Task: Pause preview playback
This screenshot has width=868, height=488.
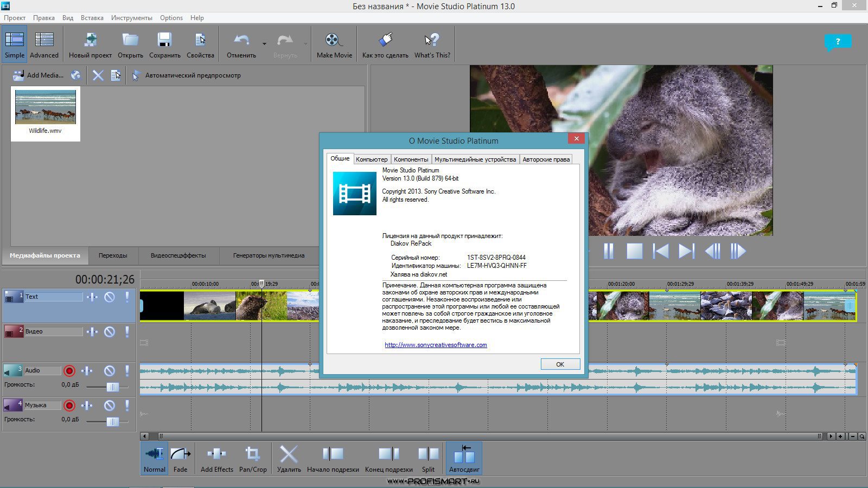Action: tap(609, 251)
